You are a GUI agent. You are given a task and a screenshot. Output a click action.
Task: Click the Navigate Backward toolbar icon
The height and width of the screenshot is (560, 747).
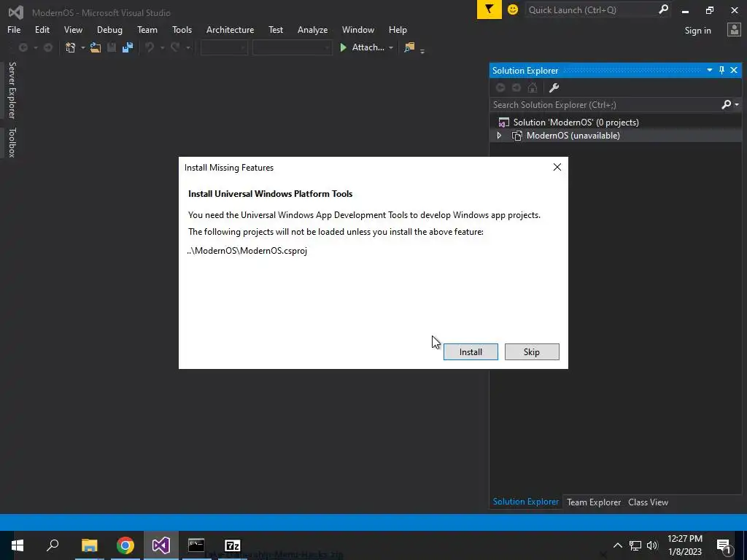tap(23, 47)
